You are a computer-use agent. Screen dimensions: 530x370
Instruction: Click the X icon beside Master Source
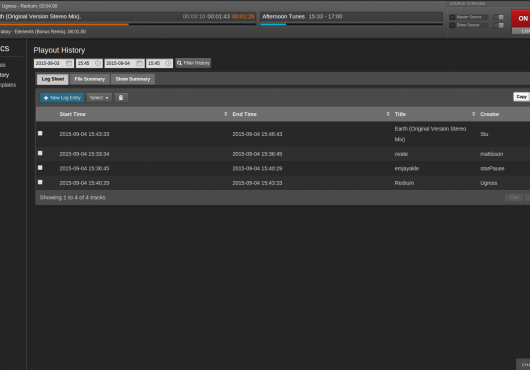(x=452, y=17)
